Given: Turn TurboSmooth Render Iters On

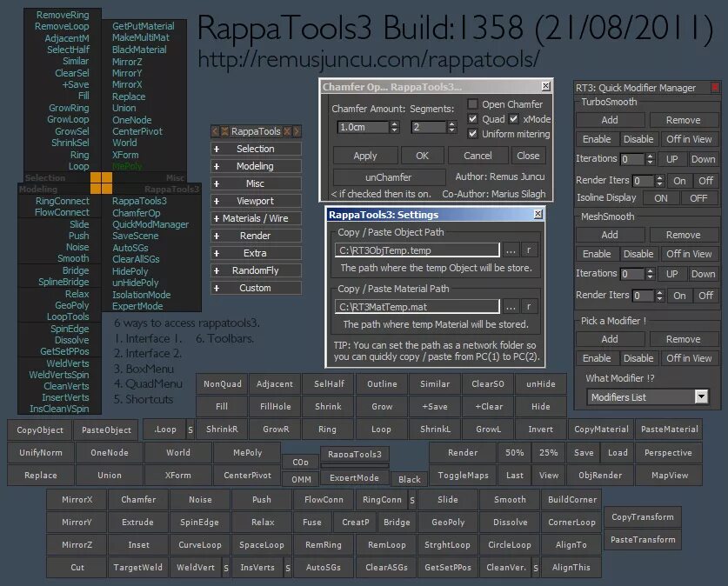Looking at the screenshot, I should [x=679, y=181].
